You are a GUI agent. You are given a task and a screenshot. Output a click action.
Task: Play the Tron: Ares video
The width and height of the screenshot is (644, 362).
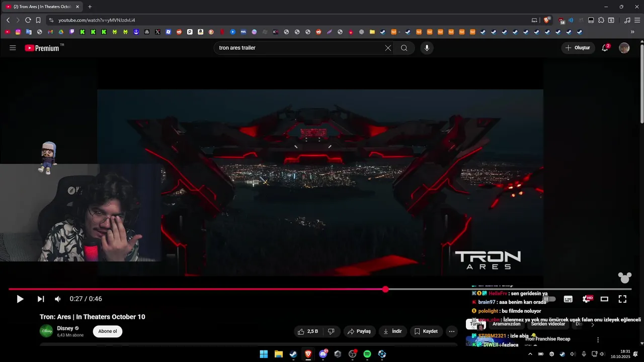pos(20,299)
